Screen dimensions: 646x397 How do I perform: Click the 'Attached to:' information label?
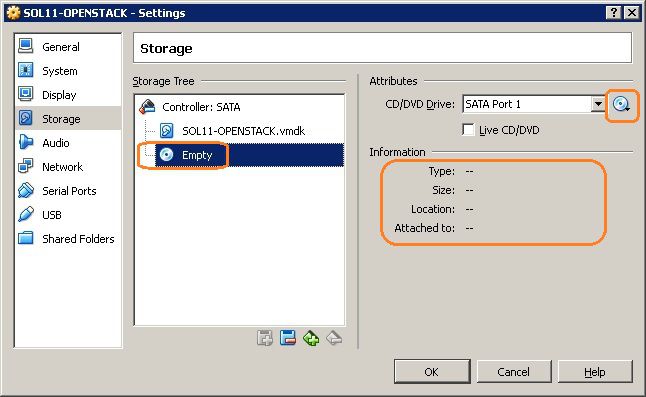click(425, 228)
